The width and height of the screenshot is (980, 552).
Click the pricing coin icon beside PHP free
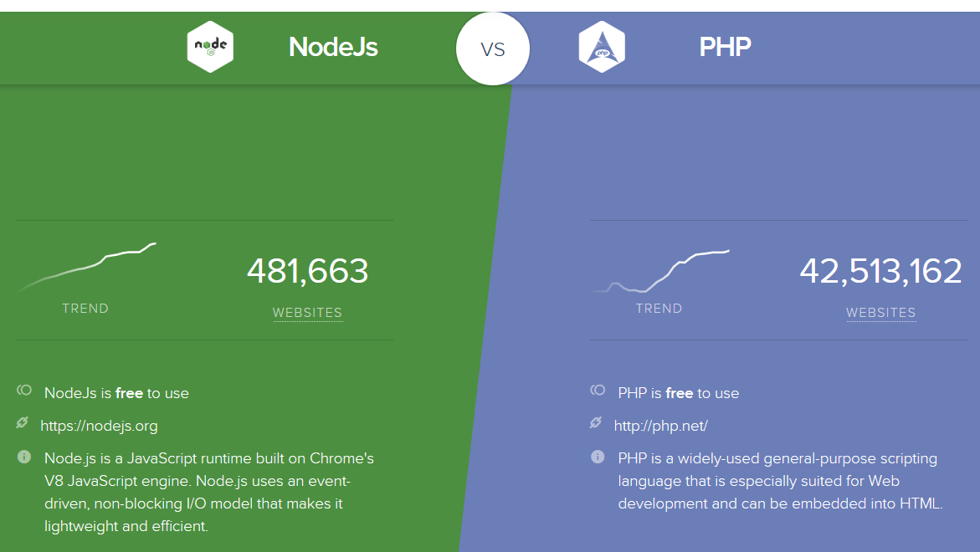pos(598,391)
